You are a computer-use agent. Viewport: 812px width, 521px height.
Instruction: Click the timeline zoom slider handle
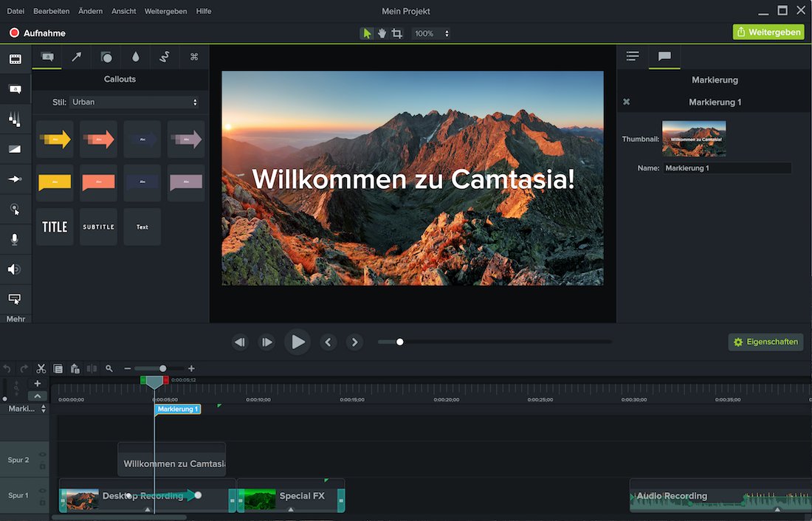tap(162, 368)
